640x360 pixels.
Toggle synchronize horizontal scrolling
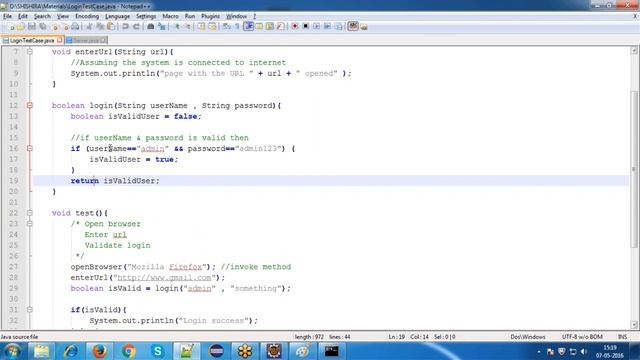coord(212,27)
